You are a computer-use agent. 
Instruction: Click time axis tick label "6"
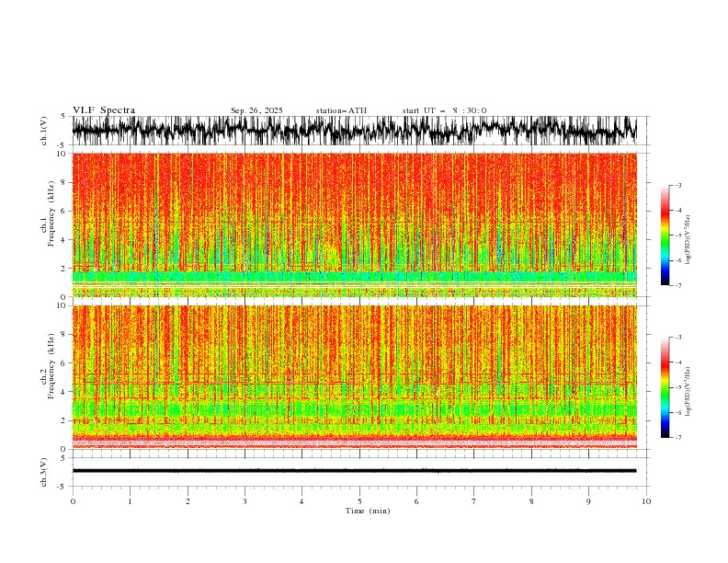[416, 501]
